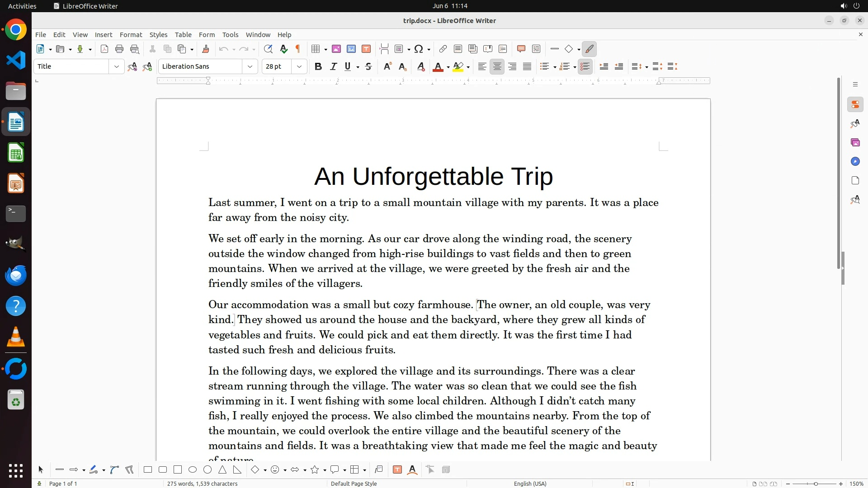Toggle formatting marks (pilcrow)

point(298,49)
